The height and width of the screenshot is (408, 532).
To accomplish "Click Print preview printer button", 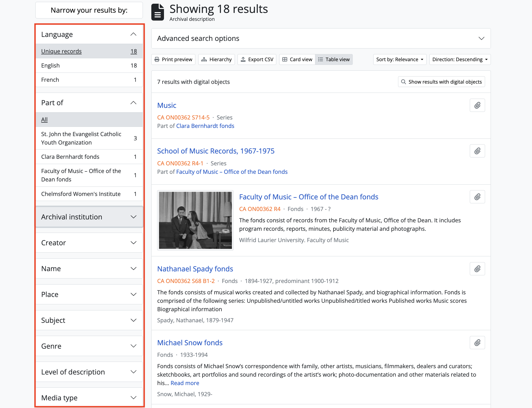I will (173, 60).
